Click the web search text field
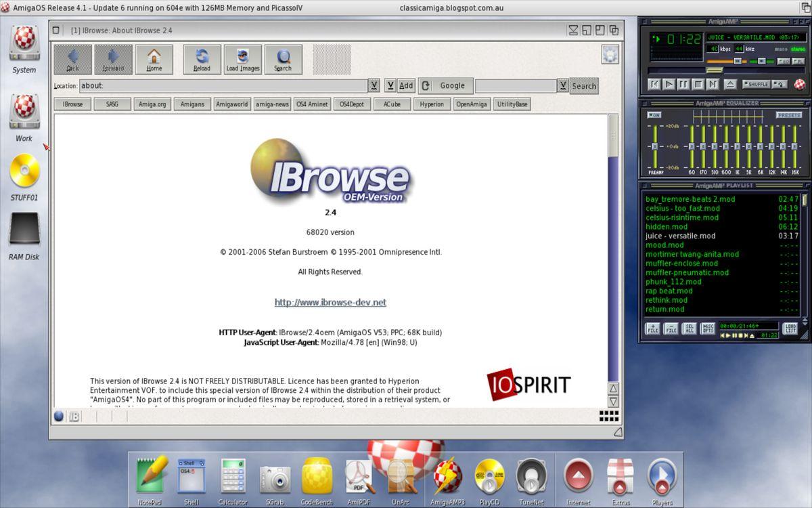The image size is (812, 508). (516, 86)
